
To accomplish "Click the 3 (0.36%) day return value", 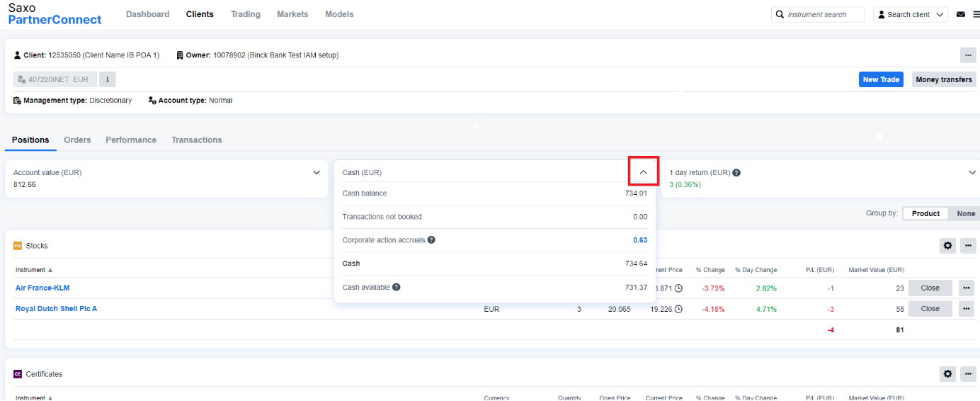I will (x=685, y=185).
